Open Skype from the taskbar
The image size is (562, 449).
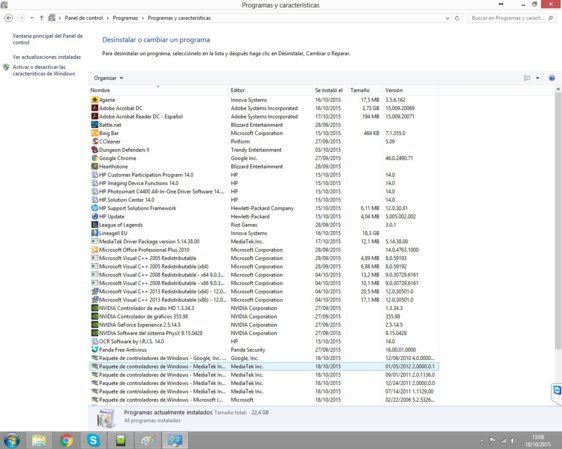tap(93, 440)
